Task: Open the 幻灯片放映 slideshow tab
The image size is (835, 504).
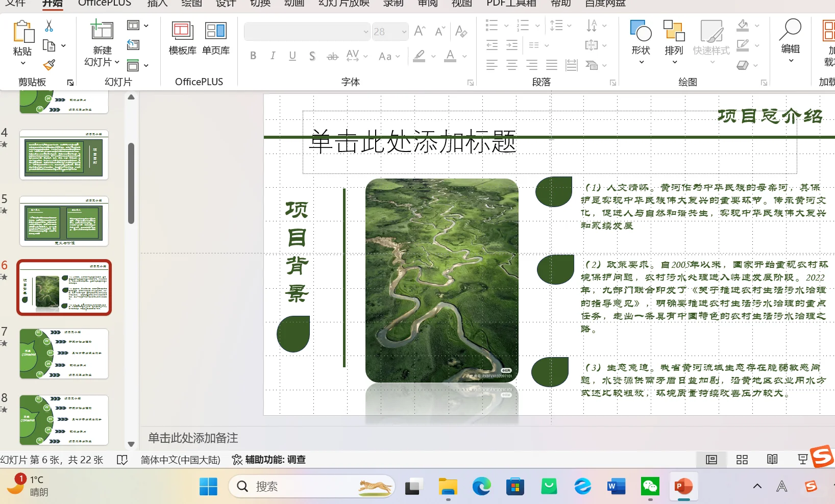Action: click(x=343, y=4)
